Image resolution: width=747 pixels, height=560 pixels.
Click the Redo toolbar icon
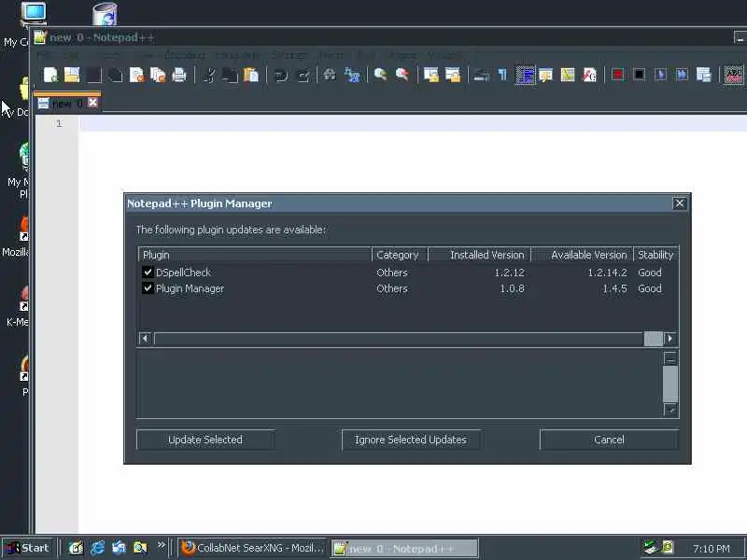click(x=303, y=75)
